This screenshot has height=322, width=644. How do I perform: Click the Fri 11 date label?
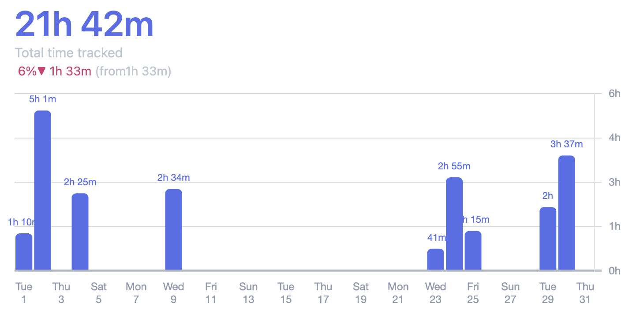[211, 293]
